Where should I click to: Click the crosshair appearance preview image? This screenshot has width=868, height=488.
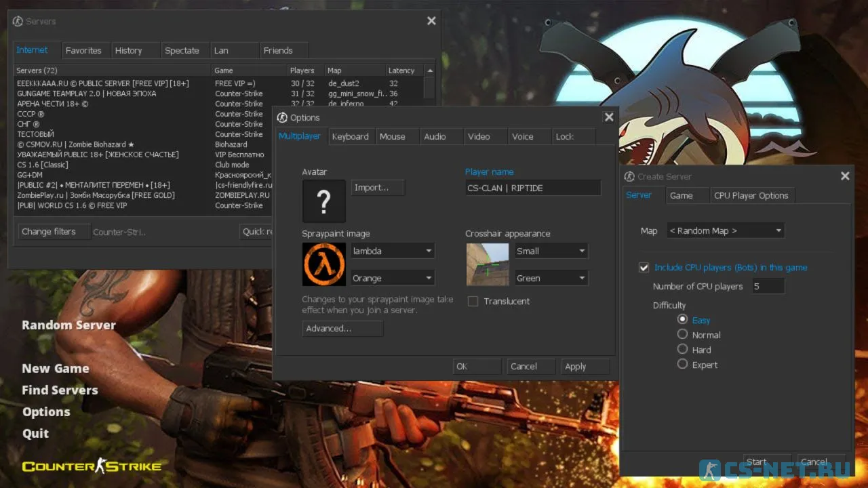487,264
